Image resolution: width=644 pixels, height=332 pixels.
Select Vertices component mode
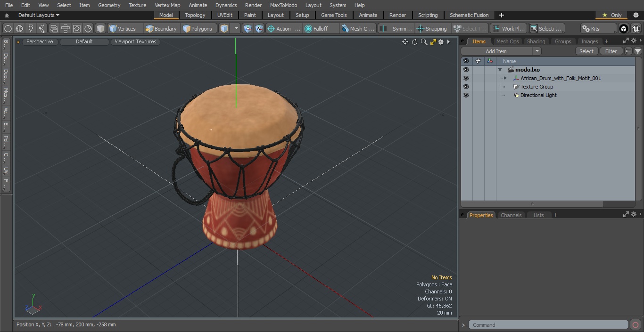(x=125, y=29)
